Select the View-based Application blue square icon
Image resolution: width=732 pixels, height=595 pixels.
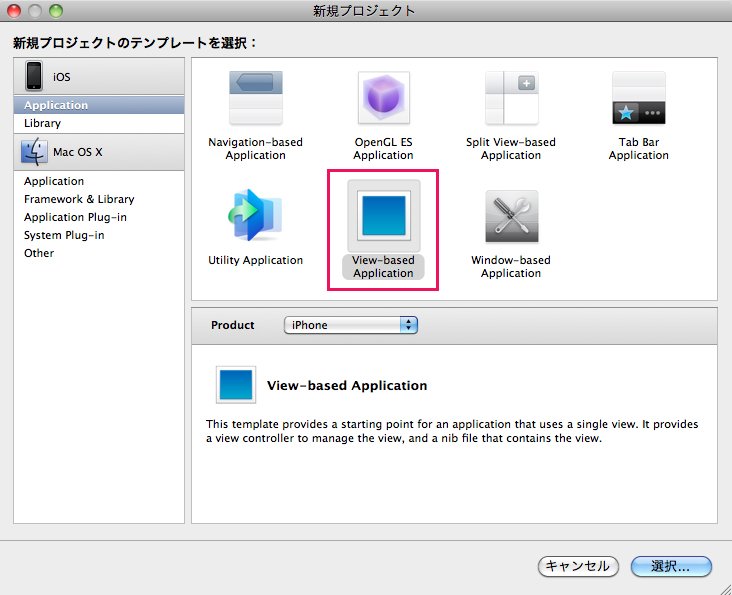(x=384, y=215)
